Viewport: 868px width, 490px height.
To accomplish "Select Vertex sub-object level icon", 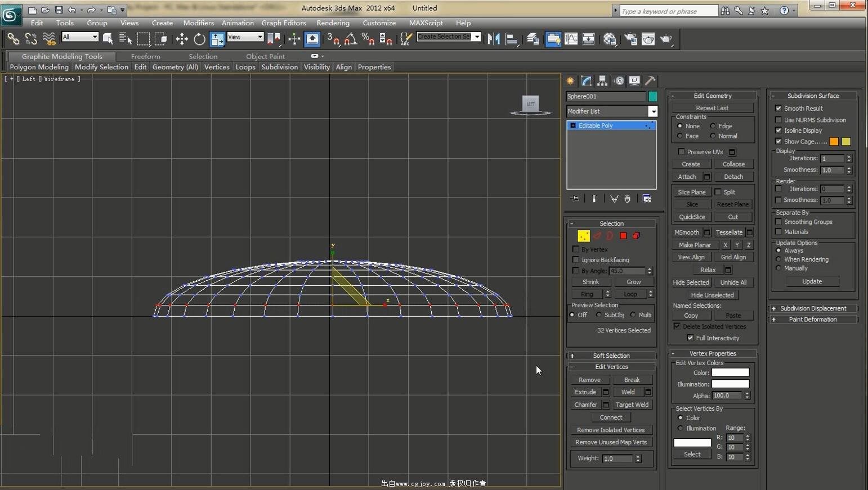I will pos(583,236).
